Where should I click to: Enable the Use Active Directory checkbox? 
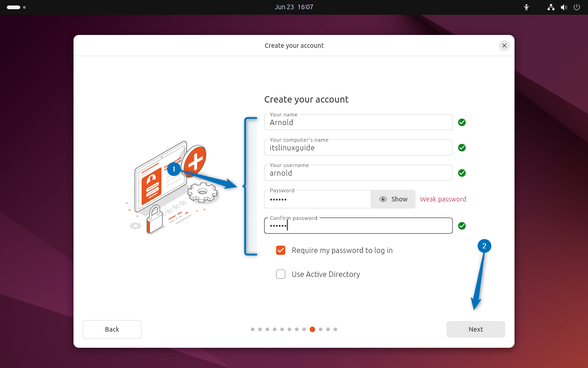[x=281, y=274]
